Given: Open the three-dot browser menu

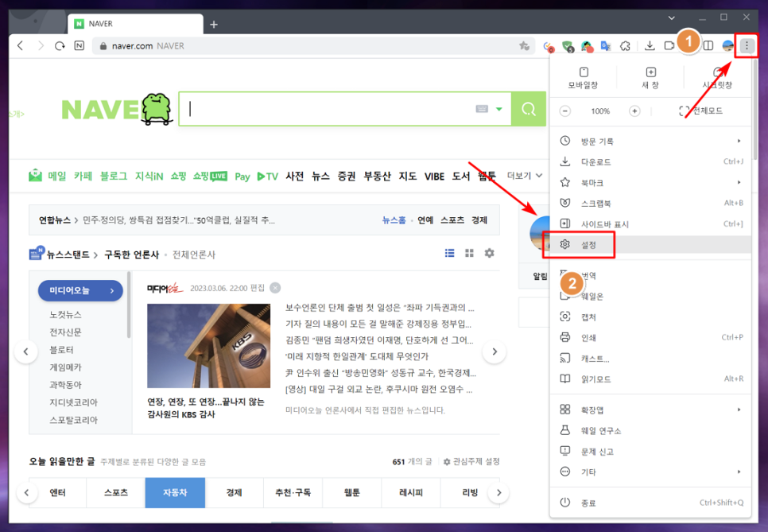Looking at the screenshot, I should pyautogui.click(x=747, y=45).
